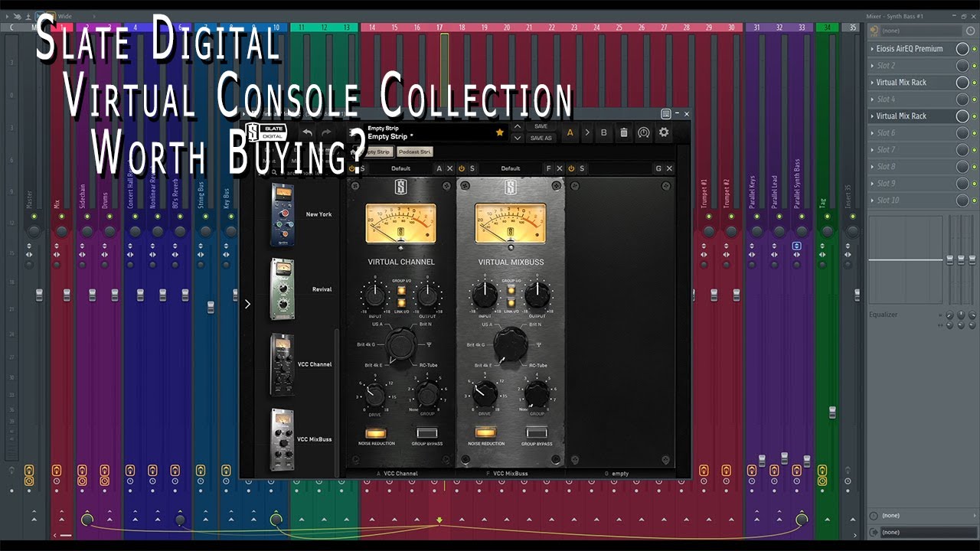Remove module in slot G with its X

click(669, 168)
